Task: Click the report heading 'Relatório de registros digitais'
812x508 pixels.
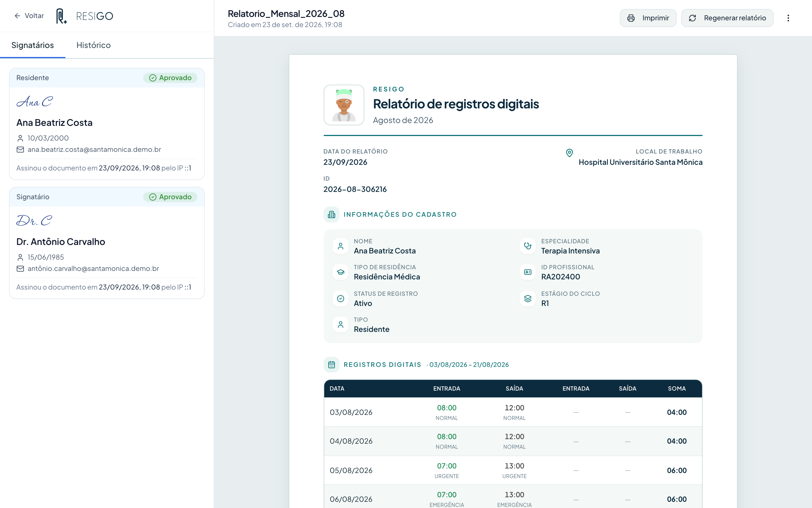Action: [456, 104]
